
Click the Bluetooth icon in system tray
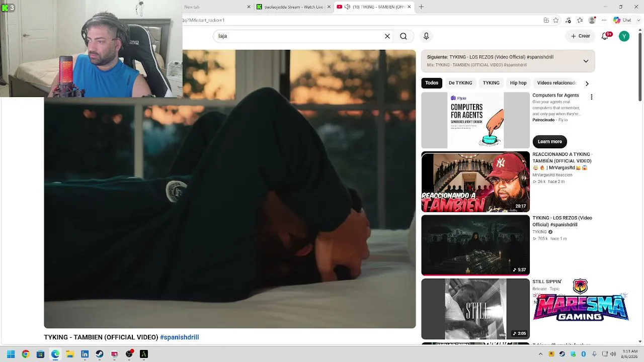(584, 354)
